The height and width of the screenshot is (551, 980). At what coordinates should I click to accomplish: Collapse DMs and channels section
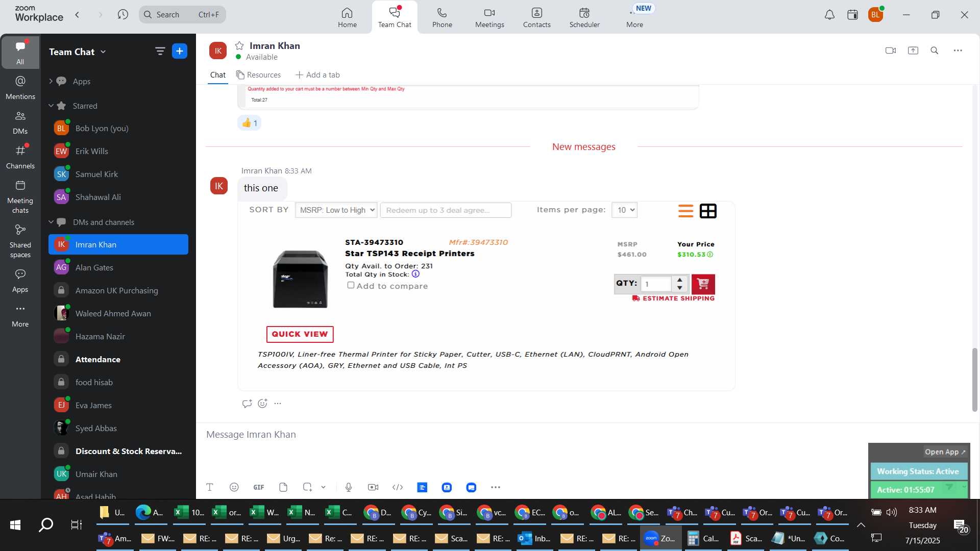pos(51,222)
